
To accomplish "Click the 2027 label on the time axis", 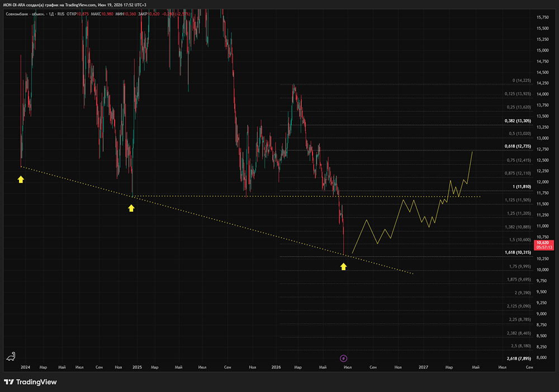I will (x=423, y=367).
